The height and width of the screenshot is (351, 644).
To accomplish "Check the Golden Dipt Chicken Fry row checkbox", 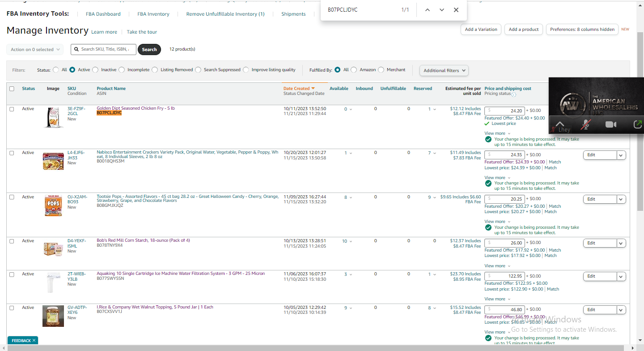I will 12,109.
